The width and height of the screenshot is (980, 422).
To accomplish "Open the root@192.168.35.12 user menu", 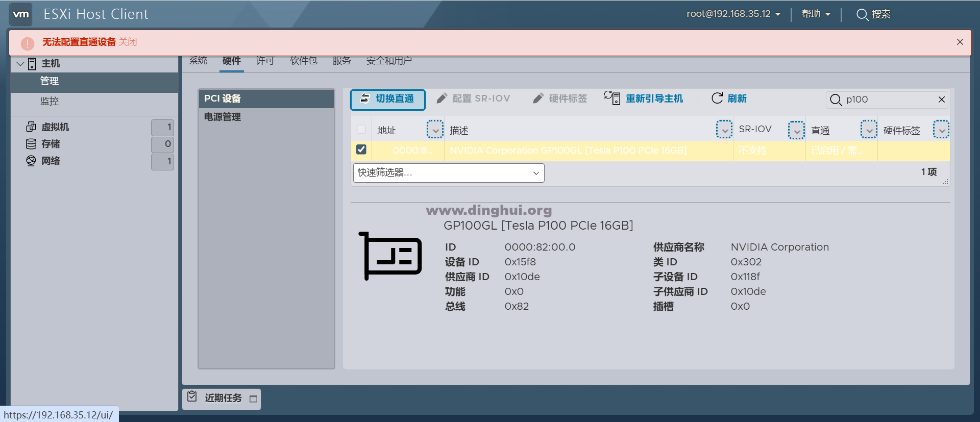I will click(x=733, y=14).
